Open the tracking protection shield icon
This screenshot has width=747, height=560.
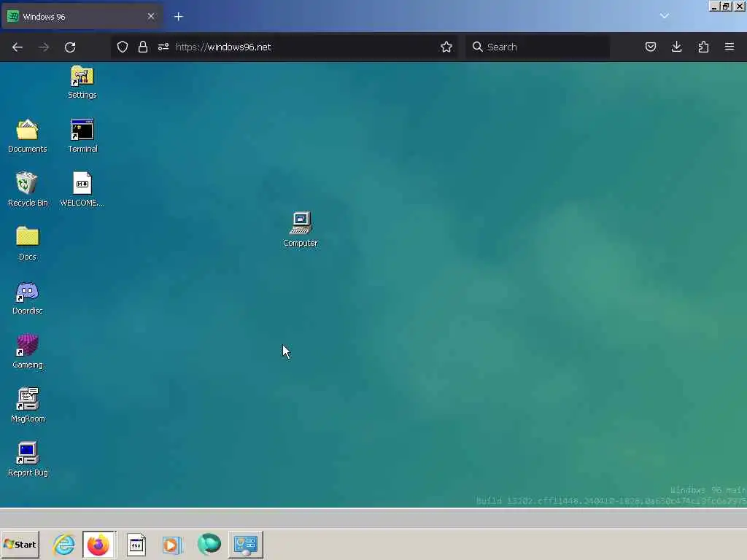coord(123,47)
